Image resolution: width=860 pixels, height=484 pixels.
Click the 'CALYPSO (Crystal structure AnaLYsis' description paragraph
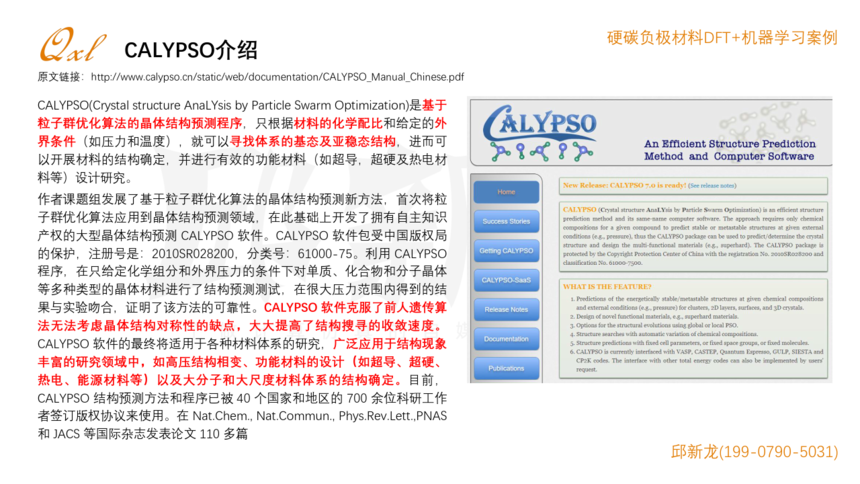[693, 237]
